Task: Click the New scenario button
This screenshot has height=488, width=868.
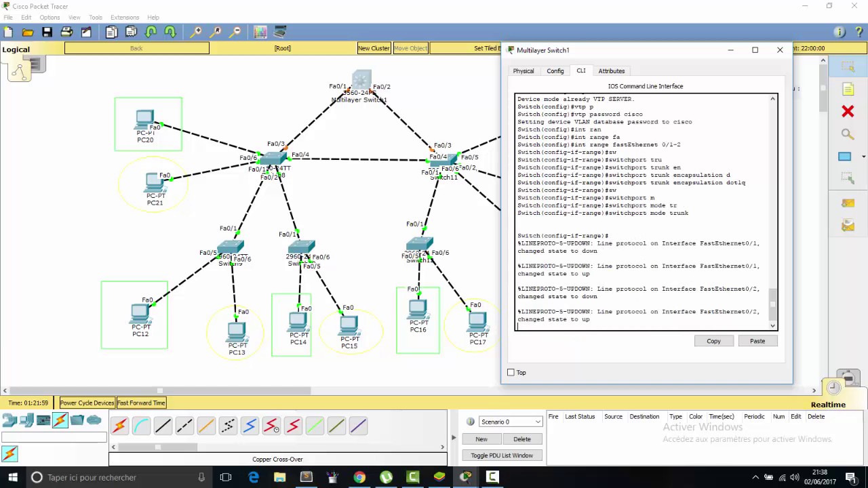Action: pos(481,439)
